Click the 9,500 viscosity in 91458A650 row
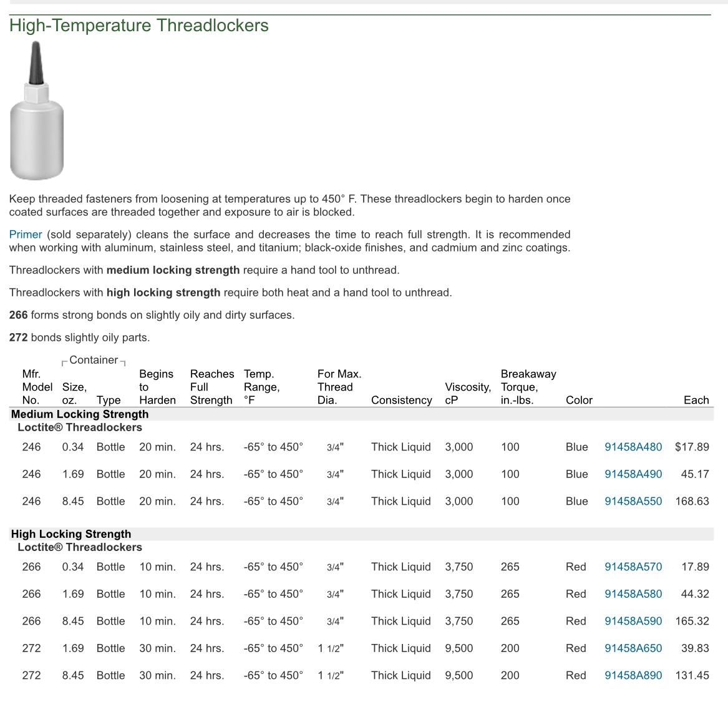 (x=459, y=648)
